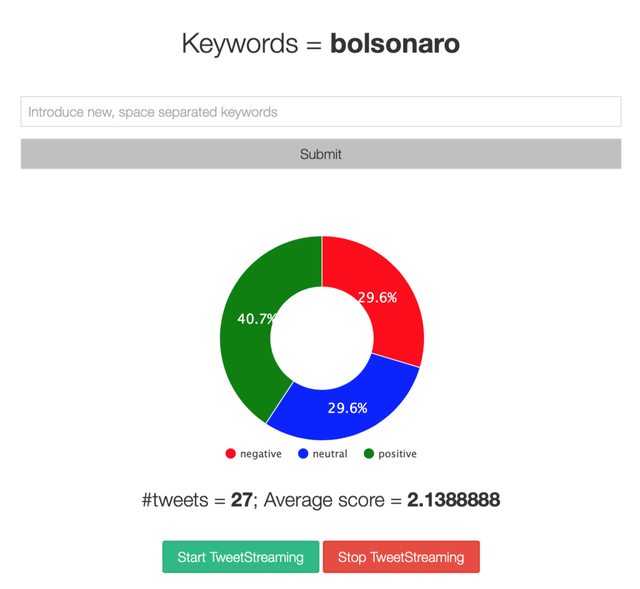
Task: Select the green positive donut slice
Action: click(249, 347)
